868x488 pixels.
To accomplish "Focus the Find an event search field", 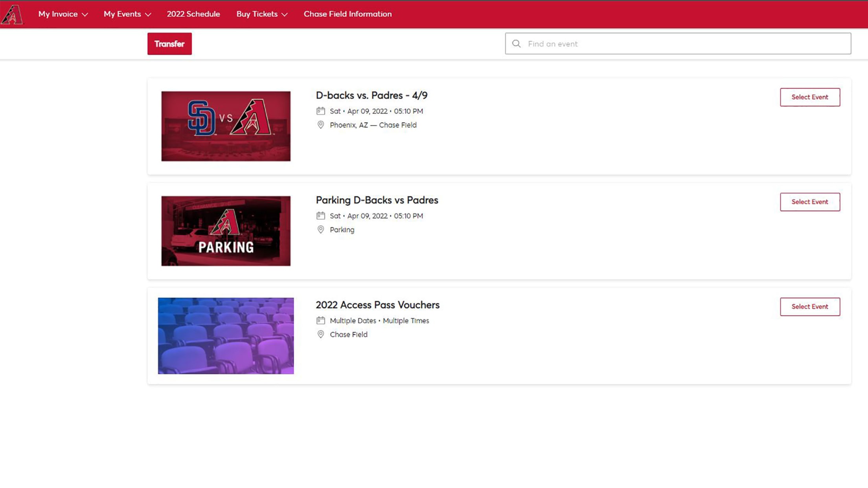I will coord(684,44).
